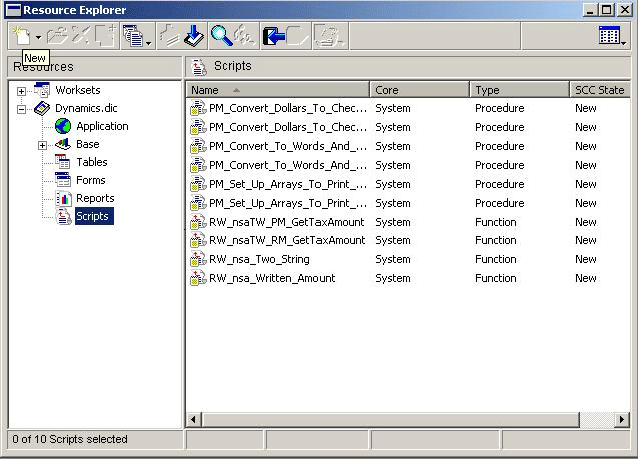Click System core cell for RW_nsa_Written_Amount
Image resolution: width=638 pixels, height=459 pixels.
pos(393,278)
